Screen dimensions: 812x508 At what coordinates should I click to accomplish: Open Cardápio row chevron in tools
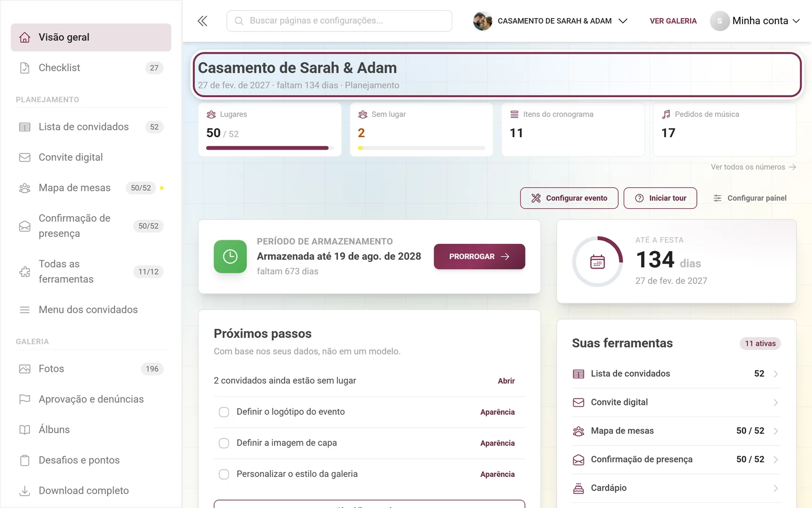(x=776, y=488)
